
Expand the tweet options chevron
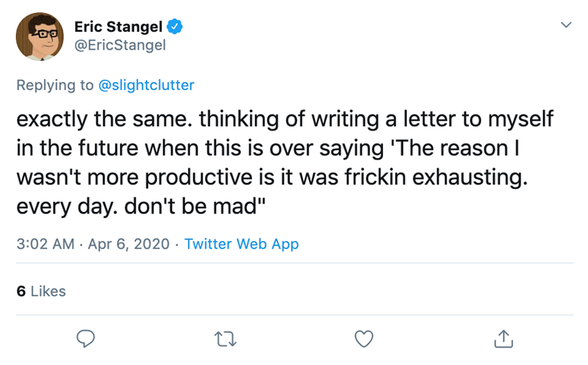(566, 25)
